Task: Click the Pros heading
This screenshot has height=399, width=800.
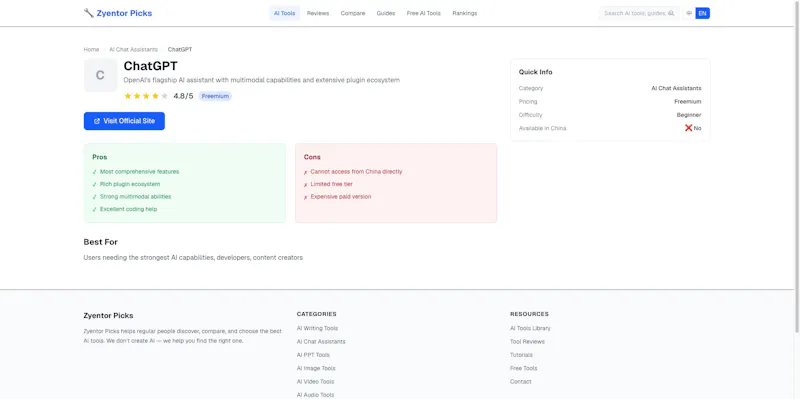Action: [x=100, y=157]
